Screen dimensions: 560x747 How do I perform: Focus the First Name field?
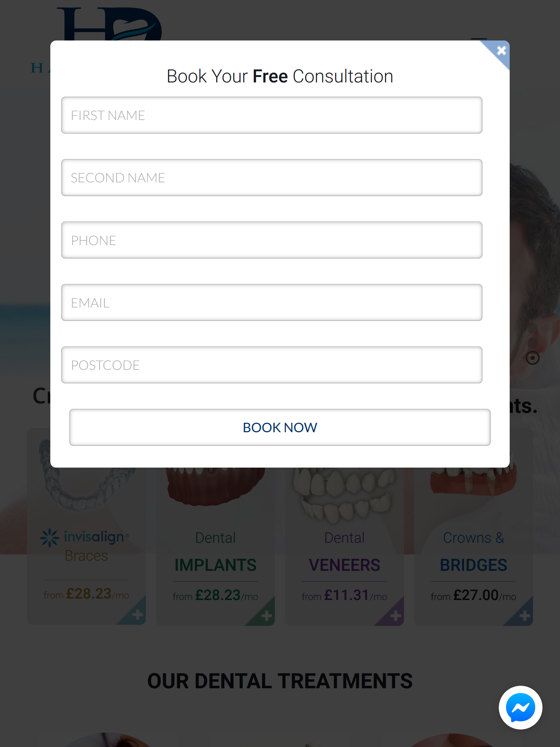[272, 115]
